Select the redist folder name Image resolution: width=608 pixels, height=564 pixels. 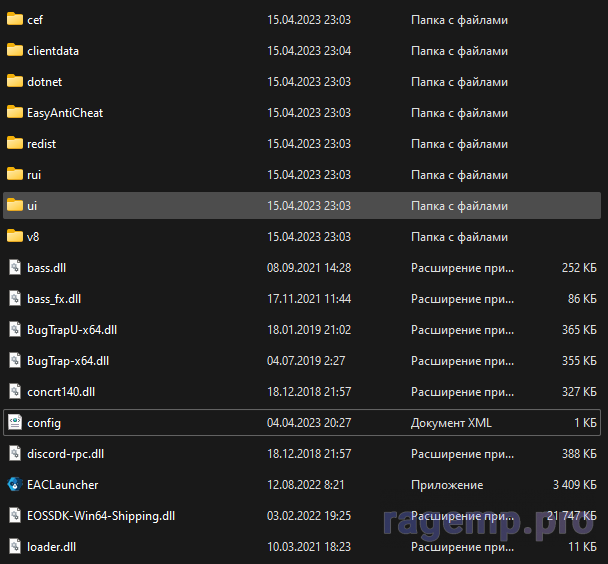(41, 144)
